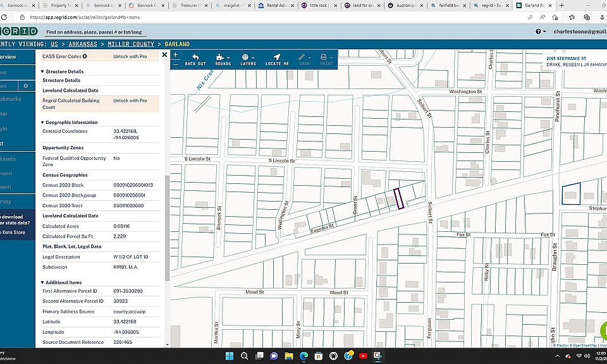Zoom out on the map with minus

176,64
